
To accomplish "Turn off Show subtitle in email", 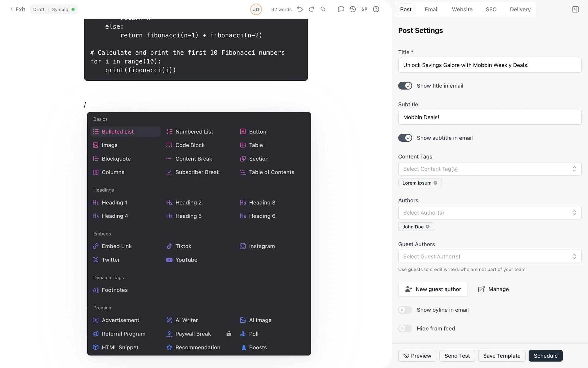I will 405,138.
